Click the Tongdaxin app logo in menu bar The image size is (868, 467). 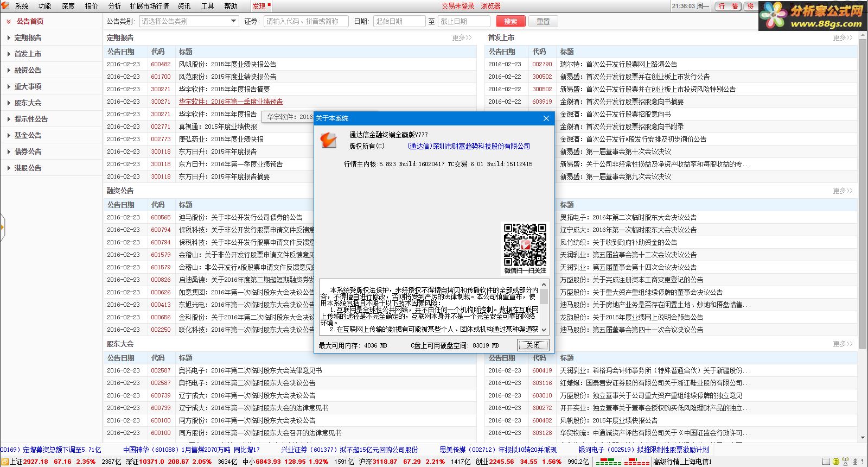click(5, 5)
